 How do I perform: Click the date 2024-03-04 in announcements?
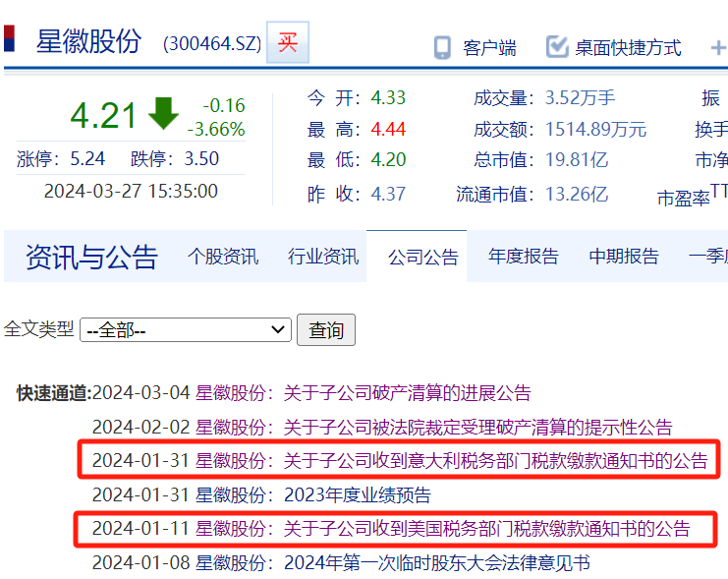point(141,393)
